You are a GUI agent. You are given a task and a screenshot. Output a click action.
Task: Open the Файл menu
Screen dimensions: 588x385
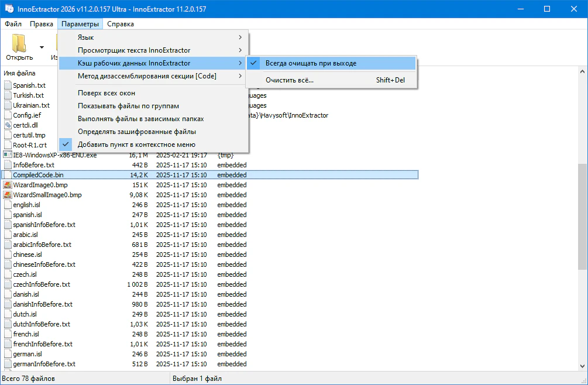click(x=13, y=24)
